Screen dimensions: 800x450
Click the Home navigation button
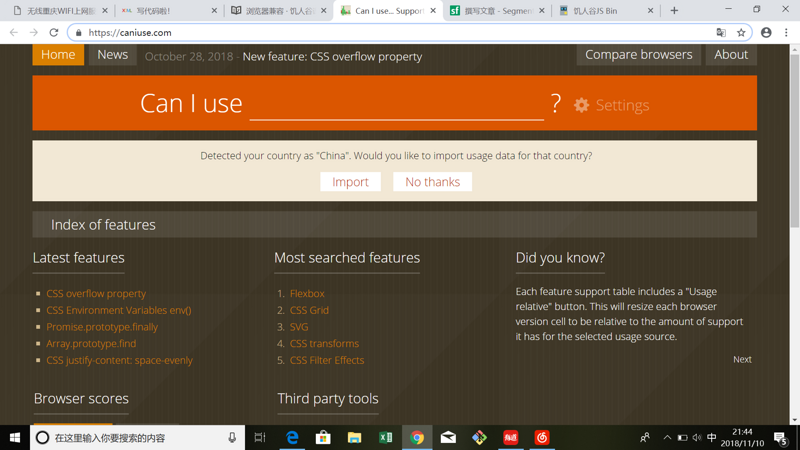58,55
